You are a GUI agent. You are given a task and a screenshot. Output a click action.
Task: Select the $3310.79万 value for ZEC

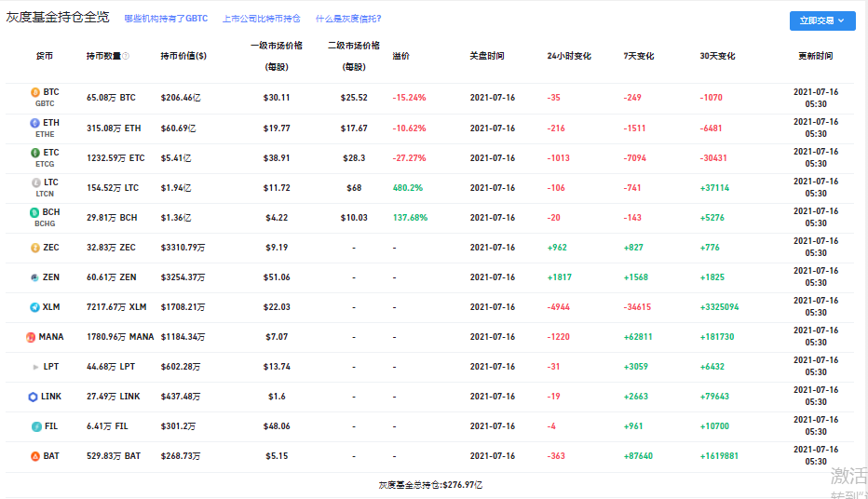click(183, 248)
